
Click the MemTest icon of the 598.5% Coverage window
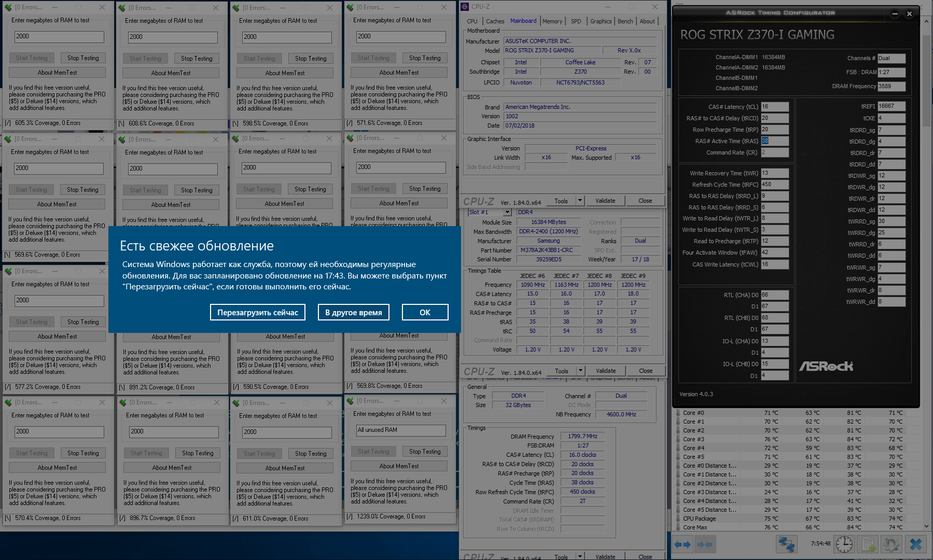point(236,8)
